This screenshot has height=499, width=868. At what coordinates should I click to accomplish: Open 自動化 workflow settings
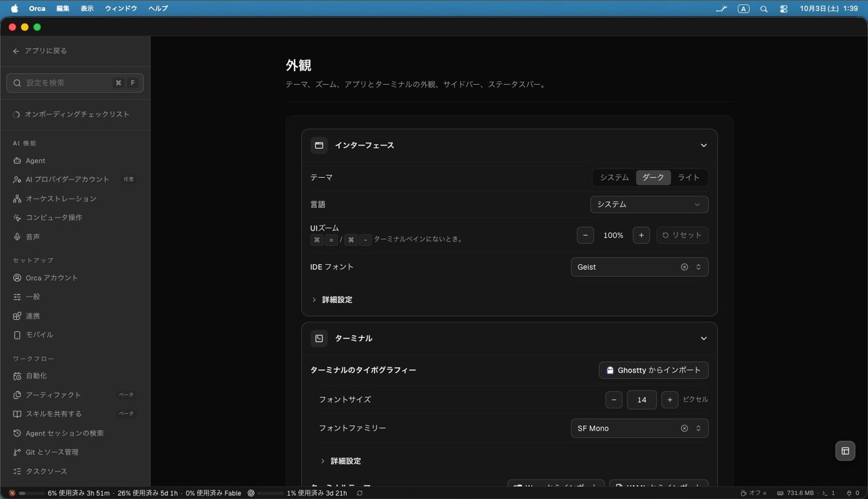click(74, 376)
